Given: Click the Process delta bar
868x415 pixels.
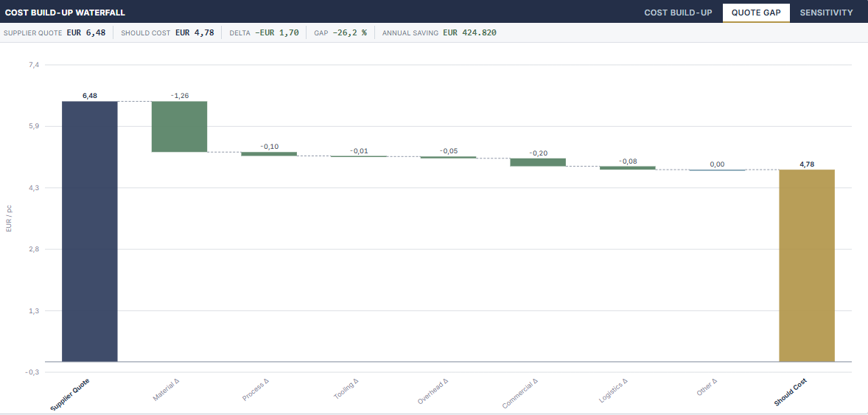Looking at the screenshot, I should coord(269,154).
